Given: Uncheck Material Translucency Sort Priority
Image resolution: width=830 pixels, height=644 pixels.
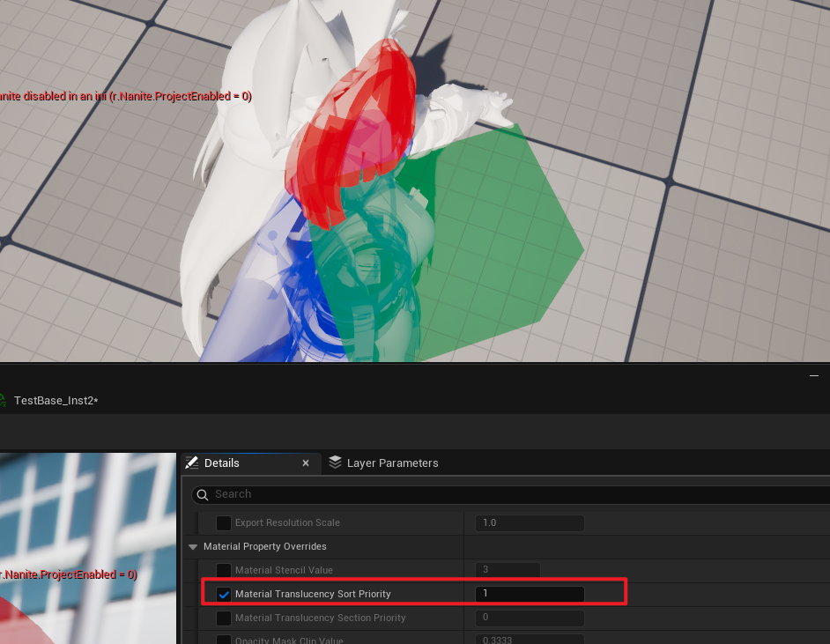Looking at the screenshot, I should pyautogui.click(x=224, y=595).
